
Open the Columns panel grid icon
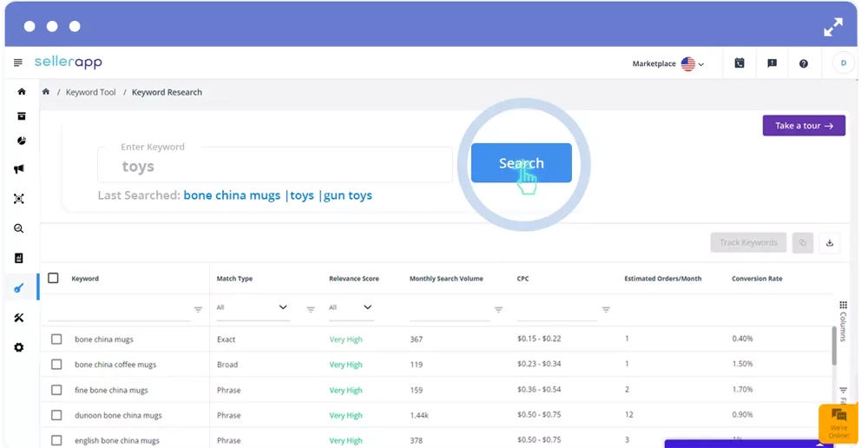[x=843, y=305]
